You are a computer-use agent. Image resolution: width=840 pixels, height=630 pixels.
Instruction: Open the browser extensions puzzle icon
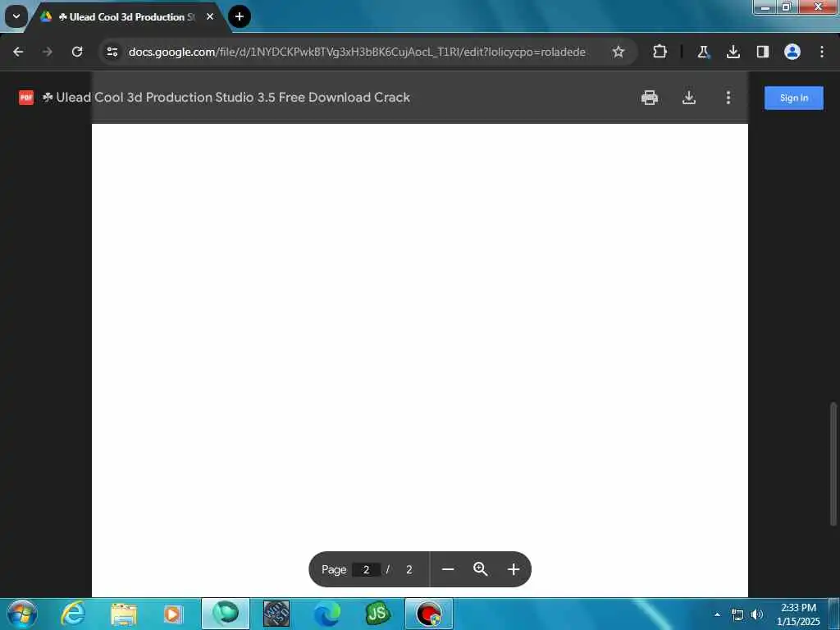point(660,52)
